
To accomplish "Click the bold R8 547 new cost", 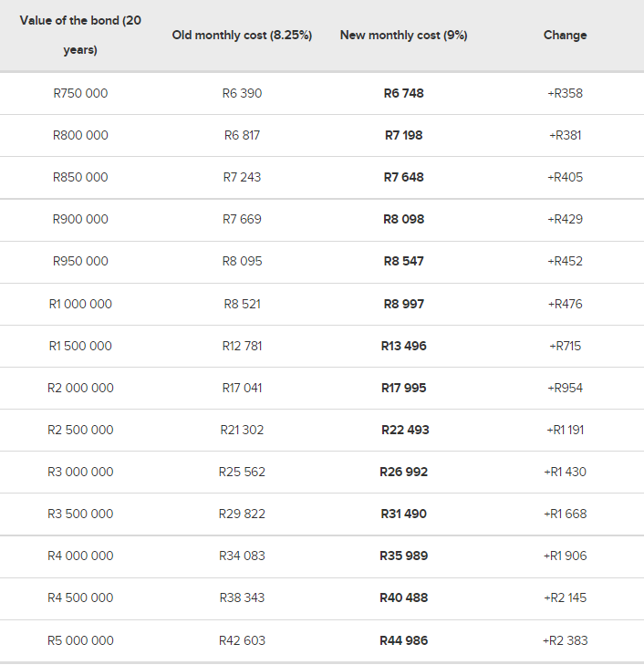I will click(x=403, y=261).
